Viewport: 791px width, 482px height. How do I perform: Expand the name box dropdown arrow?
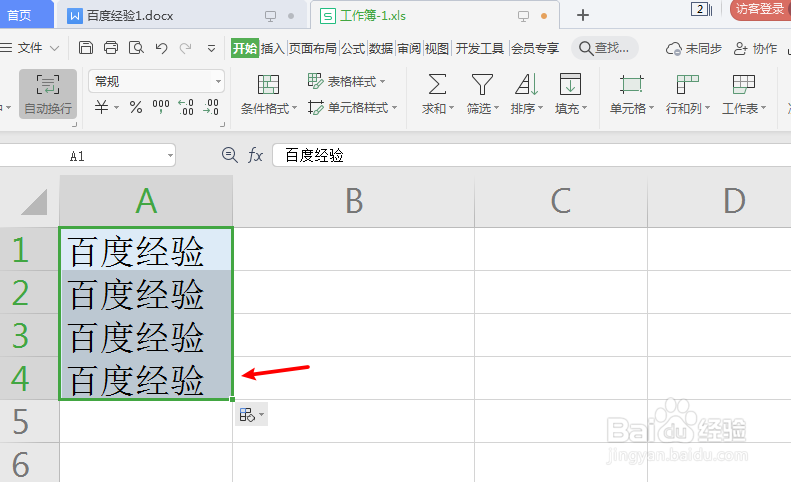[170, 156]
